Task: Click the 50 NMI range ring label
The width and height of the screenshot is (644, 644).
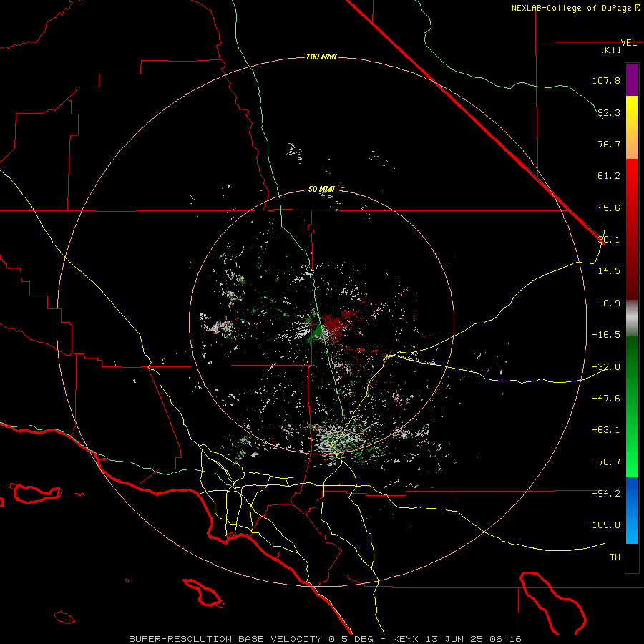Action: [321, 189]
